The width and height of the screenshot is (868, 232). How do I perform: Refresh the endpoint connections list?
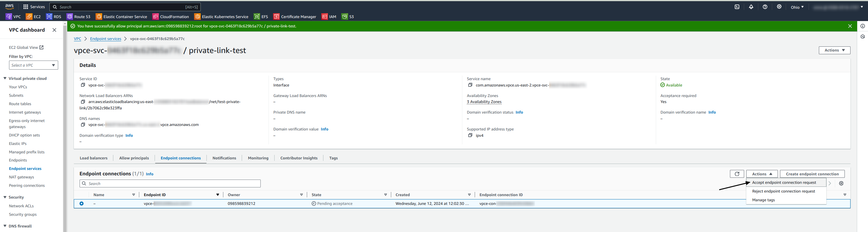click(x=737, y=174)
